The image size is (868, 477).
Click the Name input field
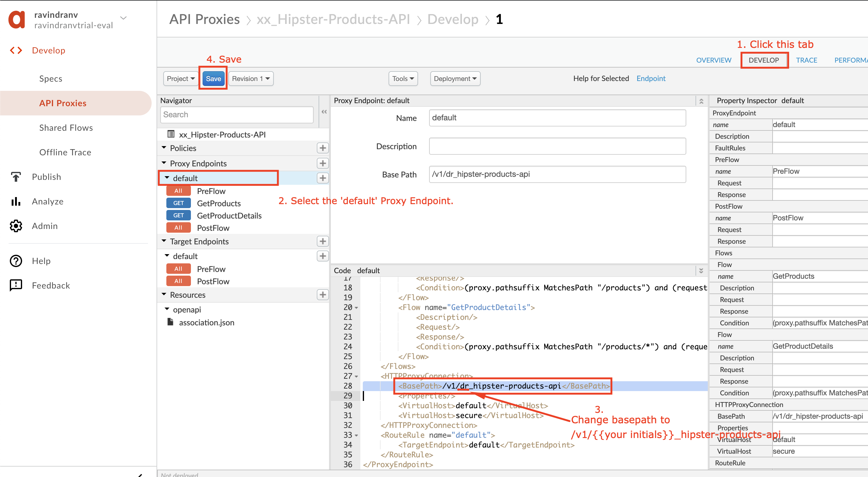[x=557, y=118]
